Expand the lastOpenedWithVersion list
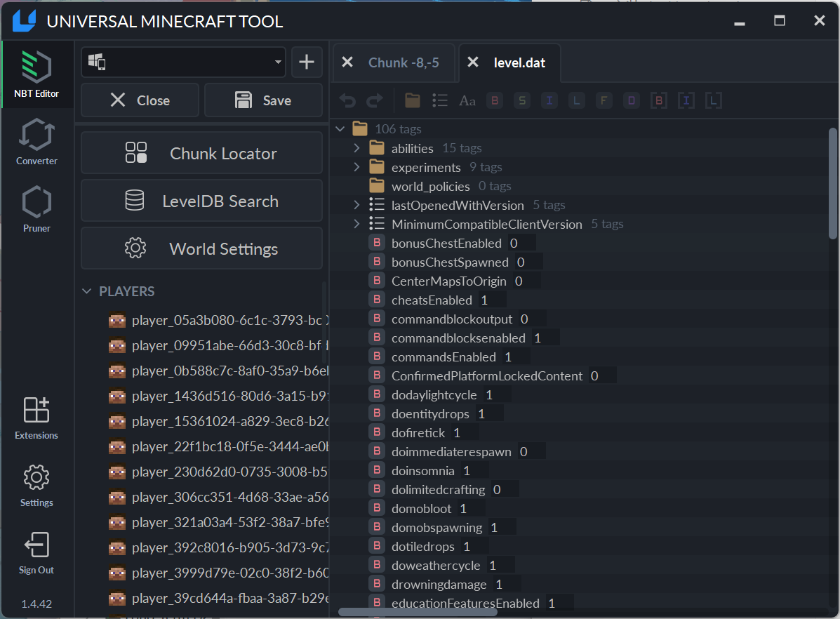 [x=356, y=205]
